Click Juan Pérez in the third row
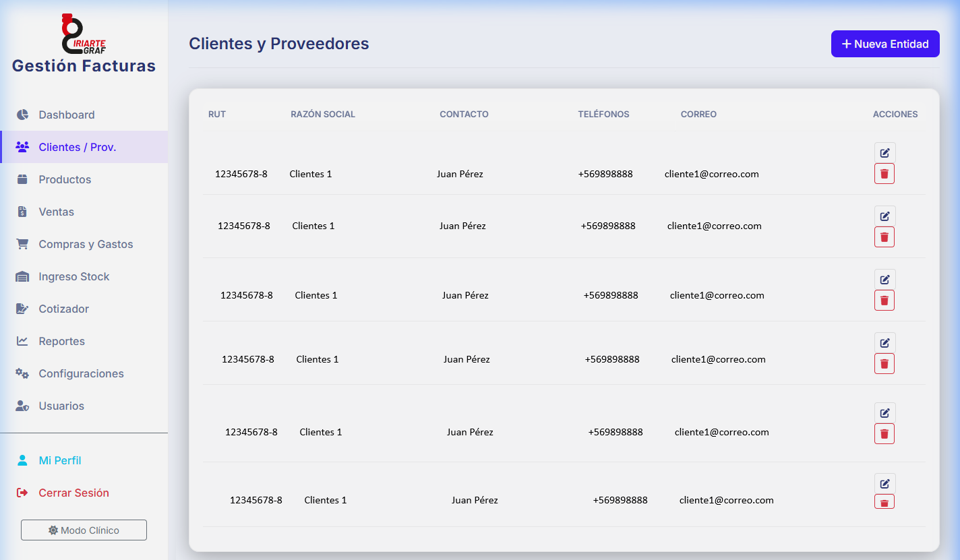This screenshot has height=560, width=960. coord(465,295)
